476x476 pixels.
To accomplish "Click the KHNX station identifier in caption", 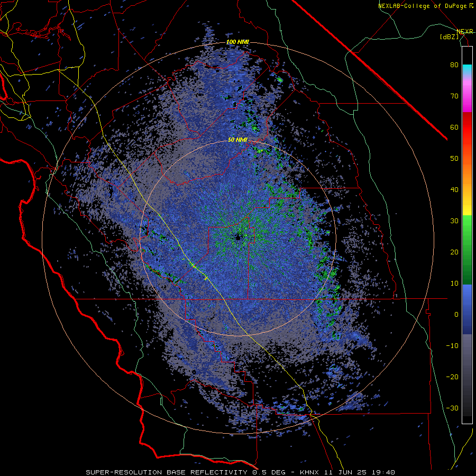I will (309, 472).
